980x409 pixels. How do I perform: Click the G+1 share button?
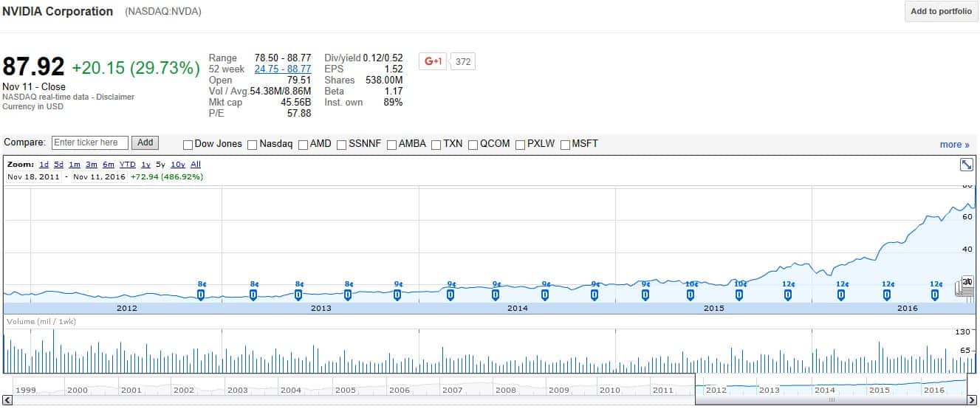pyautogui.click(x=433, y=61)
